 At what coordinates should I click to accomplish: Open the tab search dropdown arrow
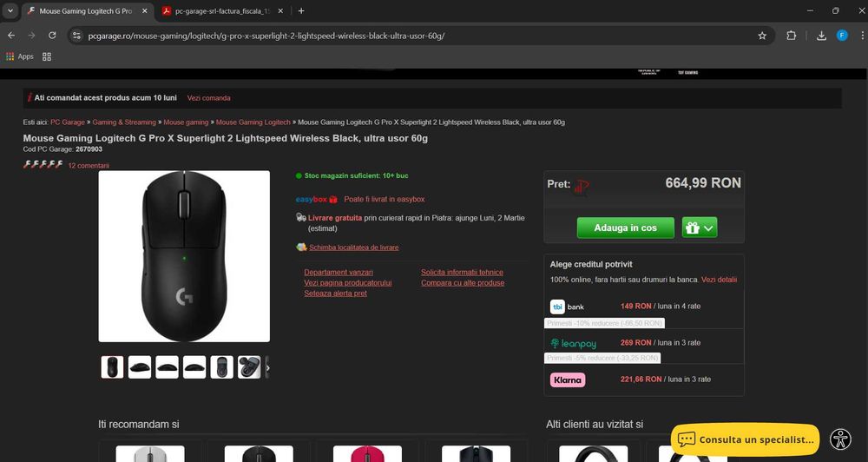tap(10, 10)
